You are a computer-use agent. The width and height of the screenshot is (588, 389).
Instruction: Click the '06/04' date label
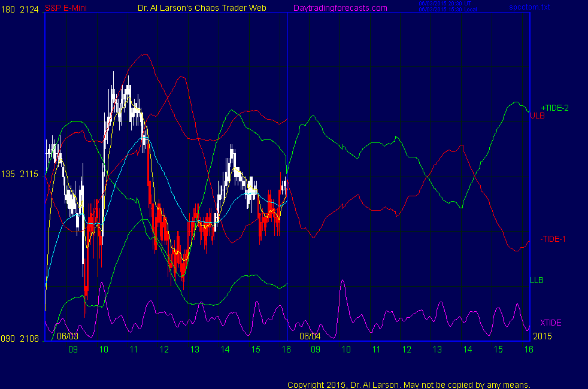point(310,336)
